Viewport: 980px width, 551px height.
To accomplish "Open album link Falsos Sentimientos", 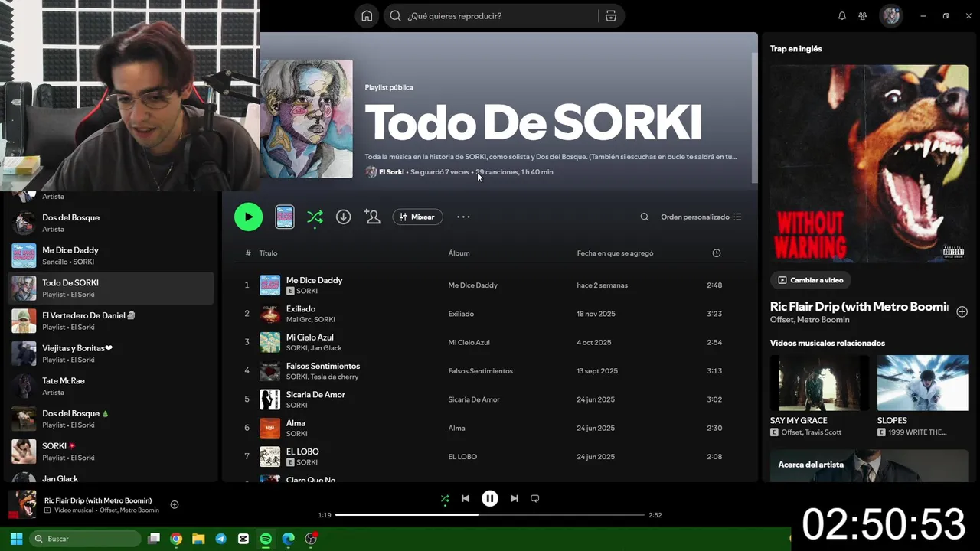I will (x=480, y=371).
